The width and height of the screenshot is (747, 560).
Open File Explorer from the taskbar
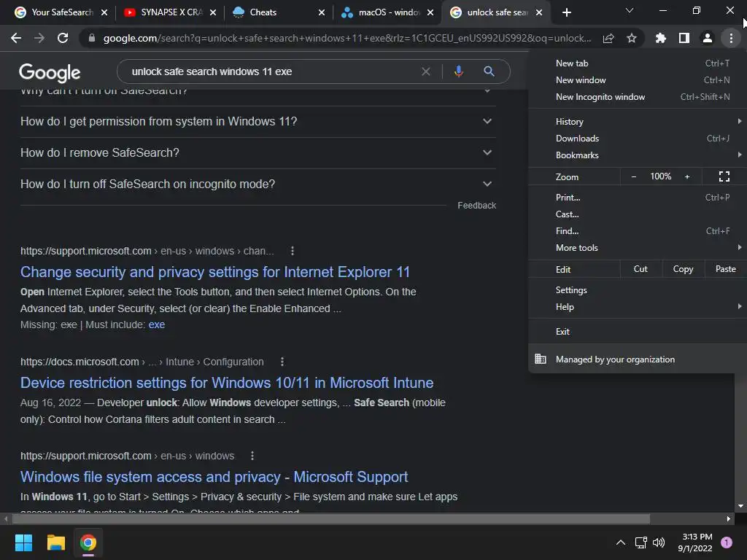click(x=55, y=542)
